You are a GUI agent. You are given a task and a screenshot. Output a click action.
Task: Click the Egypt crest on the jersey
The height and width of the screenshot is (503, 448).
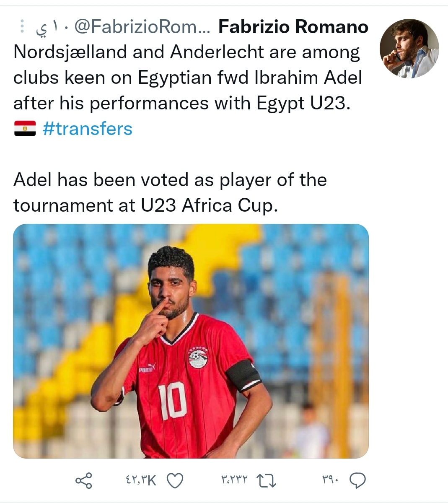click(x=198, y=358)
